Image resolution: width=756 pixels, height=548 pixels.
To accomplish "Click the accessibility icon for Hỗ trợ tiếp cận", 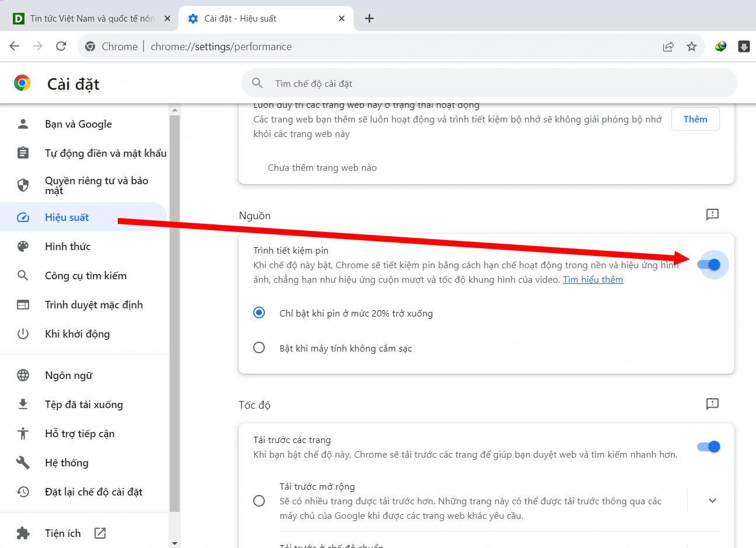I will [23, 434].
